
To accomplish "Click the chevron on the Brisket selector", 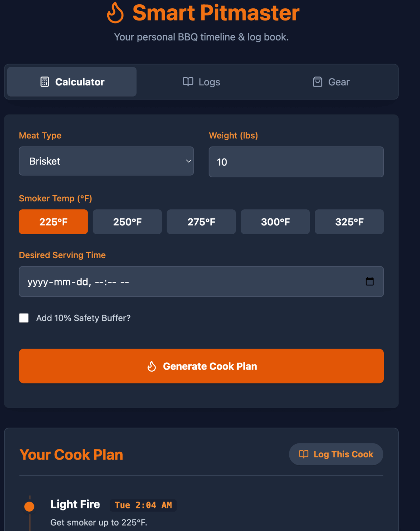I will pyautogui.click(x=188, y=161).
